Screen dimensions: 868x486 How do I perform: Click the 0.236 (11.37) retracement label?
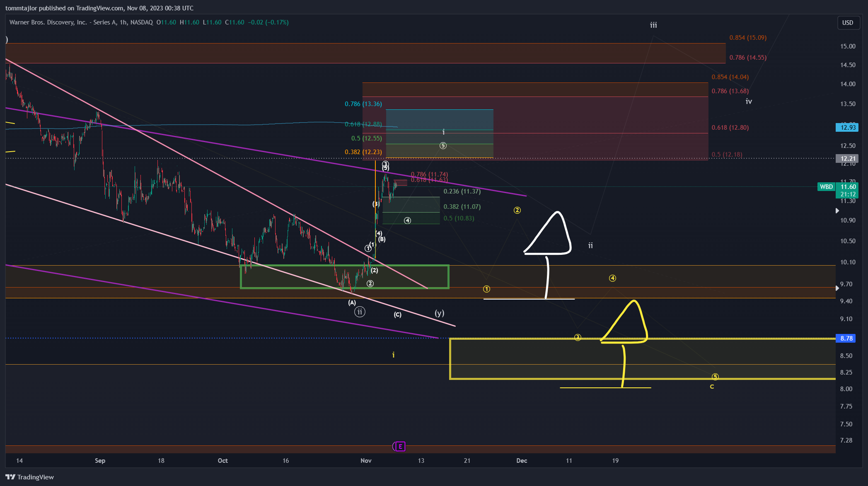(462, 191)
